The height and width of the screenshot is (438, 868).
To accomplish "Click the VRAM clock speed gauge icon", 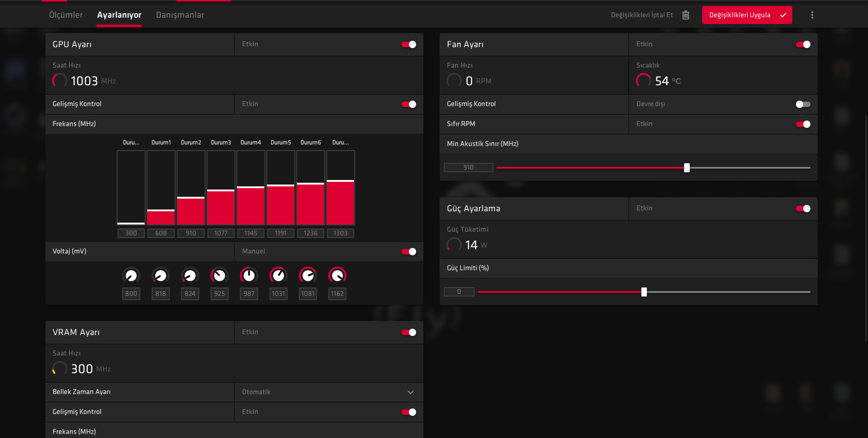I will coord(60,369).
